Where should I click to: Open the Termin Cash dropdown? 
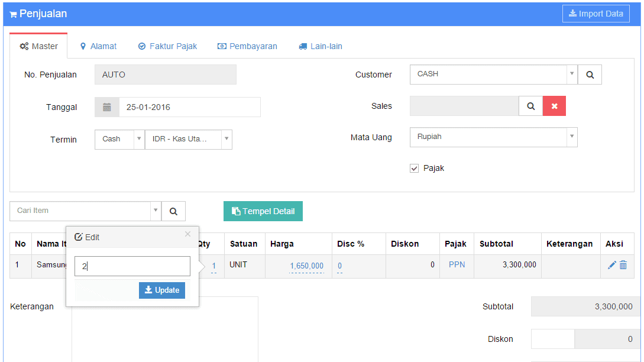119,139
